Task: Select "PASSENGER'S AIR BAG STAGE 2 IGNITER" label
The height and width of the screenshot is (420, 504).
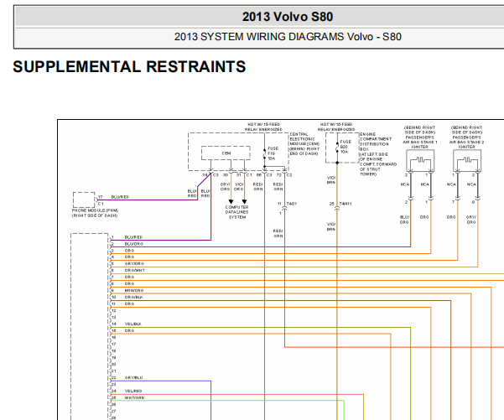Action: point(467,142)
